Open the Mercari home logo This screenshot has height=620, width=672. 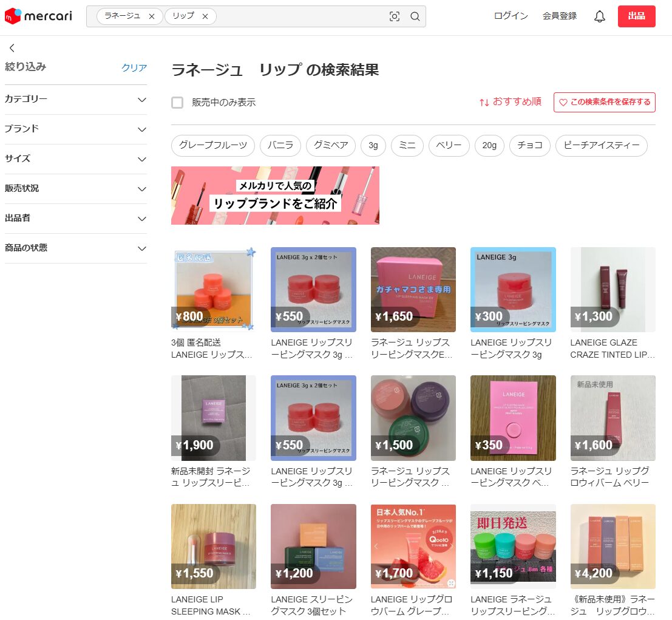coord(38,16)
